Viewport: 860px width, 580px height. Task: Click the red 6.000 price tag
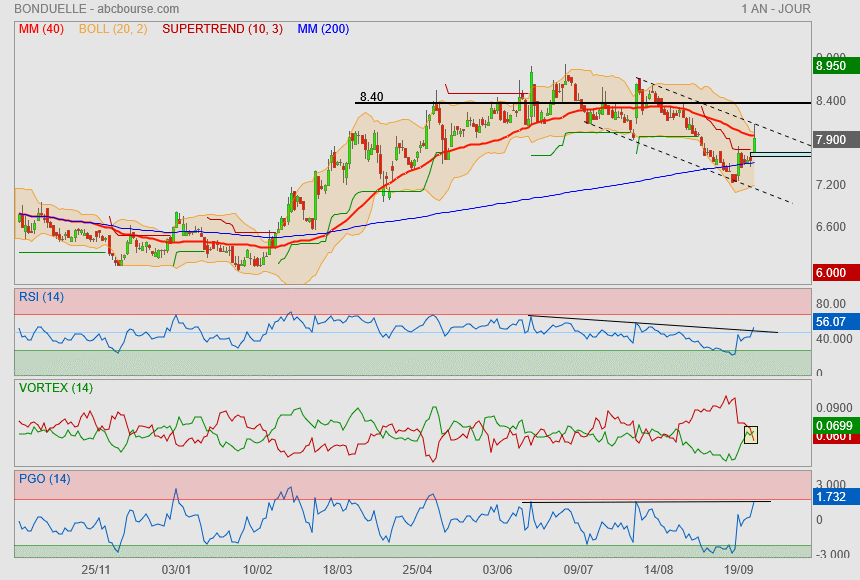(x=833, y=272)
